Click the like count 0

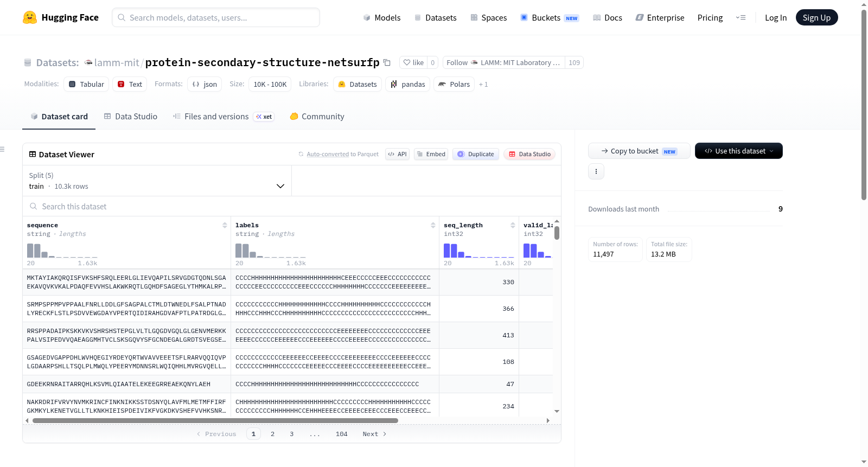tap(432, 62)
